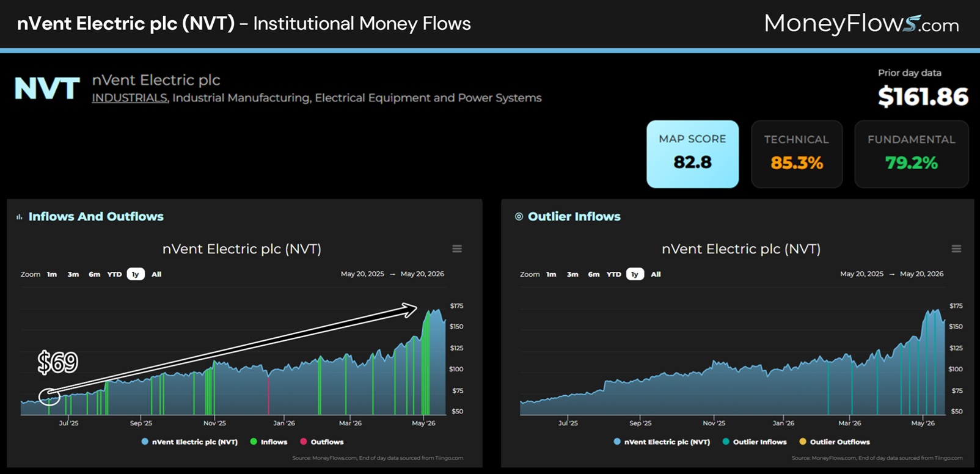Set Outlier Inflows chart zoom to All

(656, 274)
